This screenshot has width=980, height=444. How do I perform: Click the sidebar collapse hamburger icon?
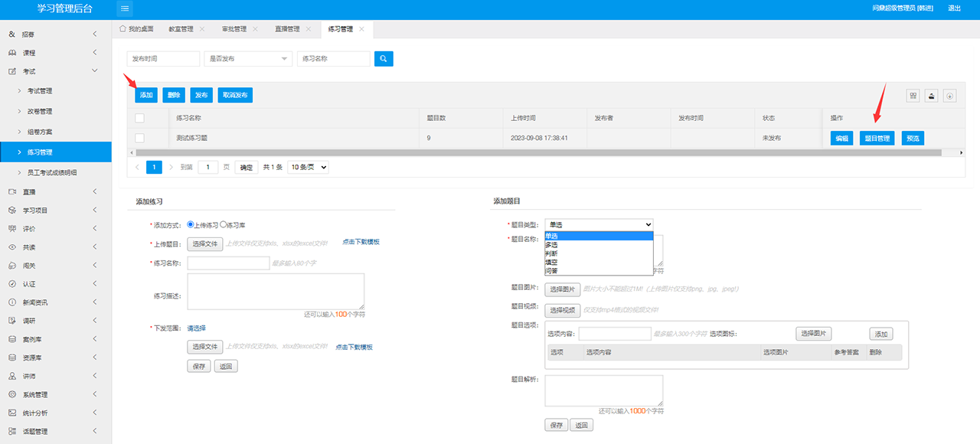(x=126, y=8)
